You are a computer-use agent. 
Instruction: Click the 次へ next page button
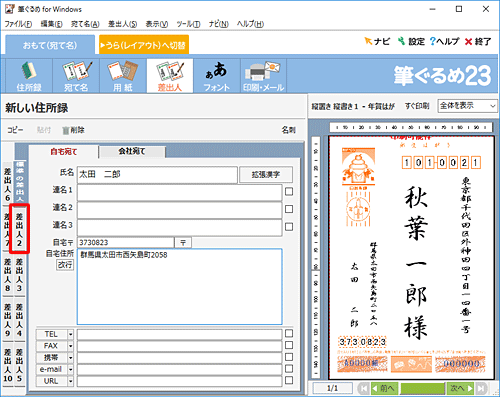tap(460, 388)
